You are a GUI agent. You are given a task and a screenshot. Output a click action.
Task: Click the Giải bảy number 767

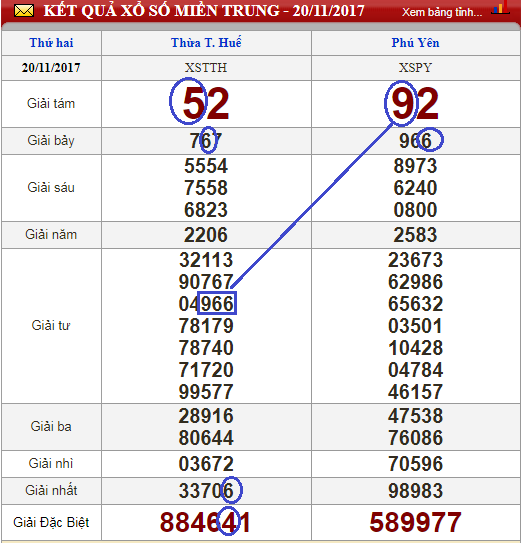click(206, 141)
